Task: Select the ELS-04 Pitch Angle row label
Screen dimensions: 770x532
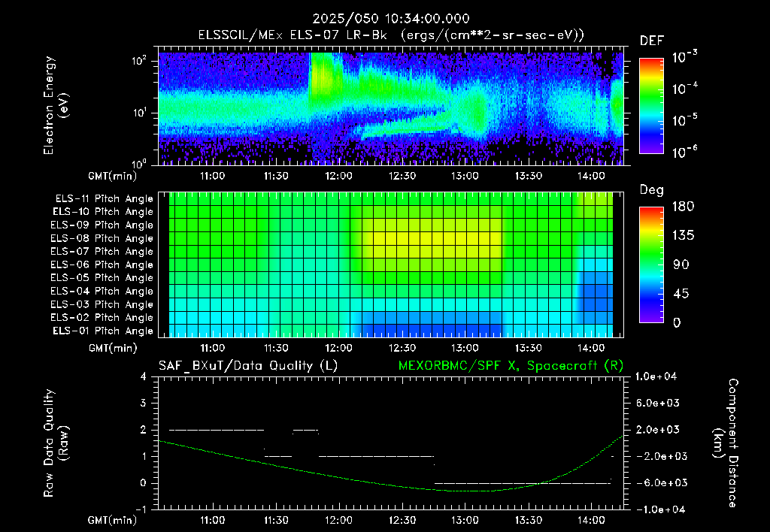Action: 102,291
